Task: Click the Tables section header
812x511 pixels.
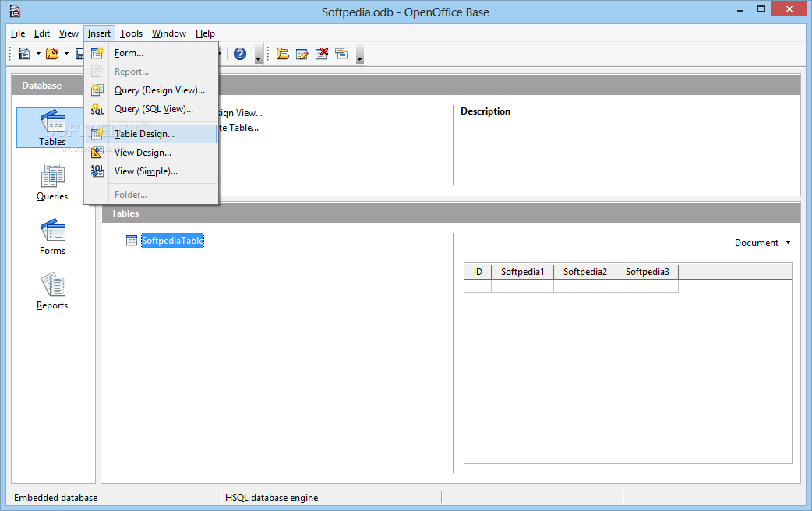Action: pyautogui.click(x=450, y=213)
